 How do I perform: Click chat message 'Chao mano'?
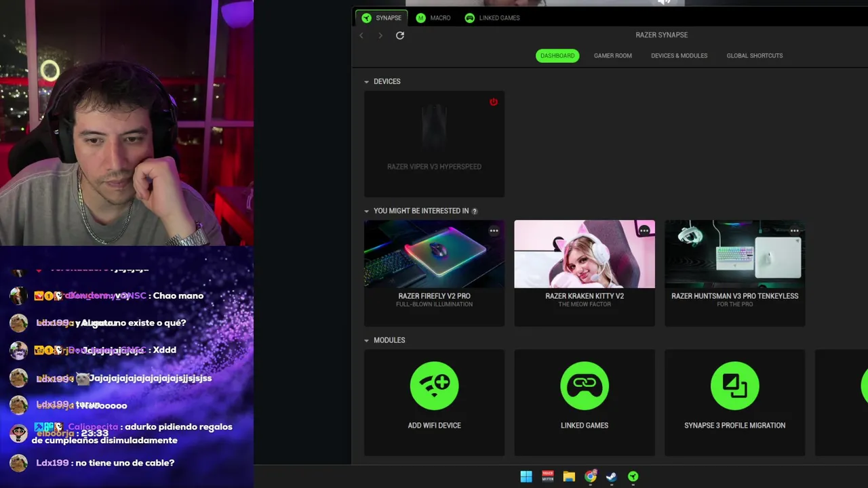[178, 296]
